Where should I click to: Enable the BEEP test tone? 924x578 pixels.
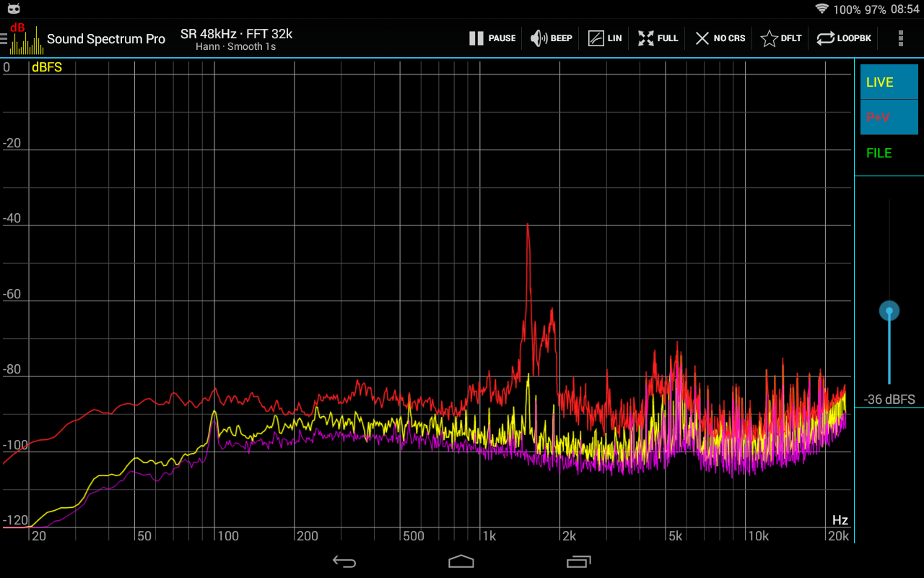[551, 38]
